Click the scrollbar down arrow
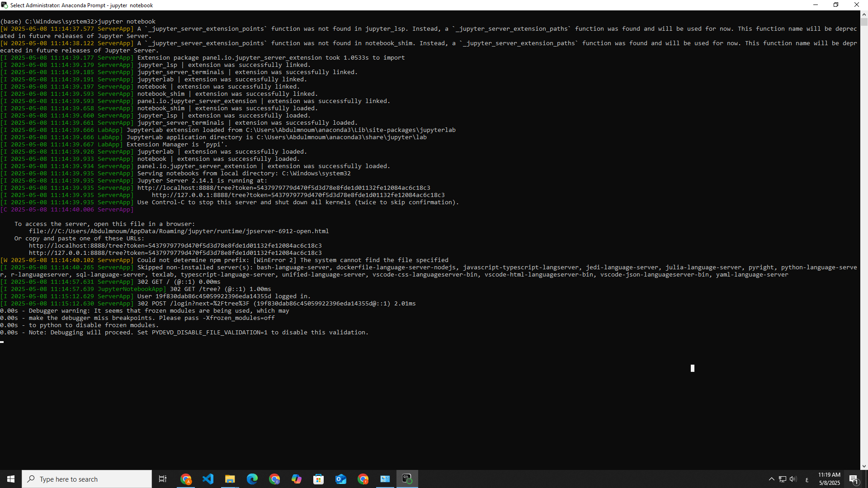The image size is (868, 488). click(863, 466)
